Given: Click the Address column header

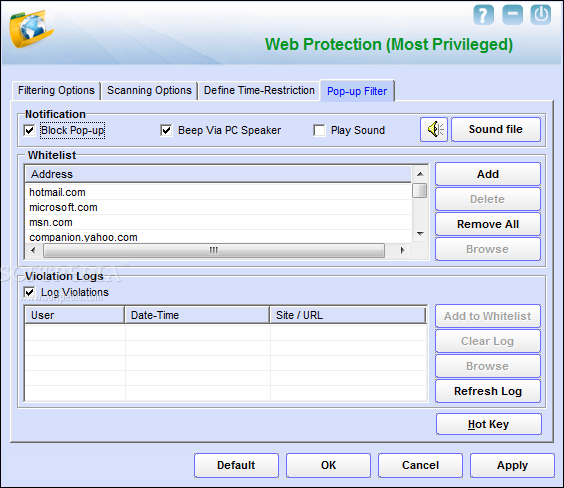Looking at the screenshot, I should coord(218,174).
